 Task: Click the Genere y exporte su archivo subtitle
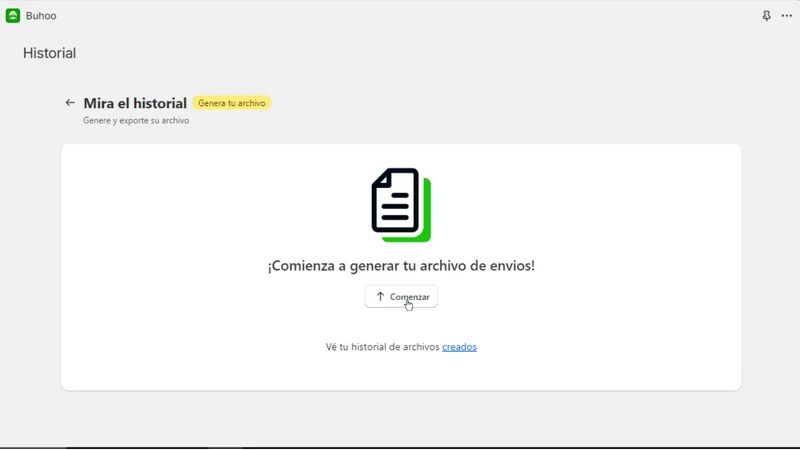point(136,120)
